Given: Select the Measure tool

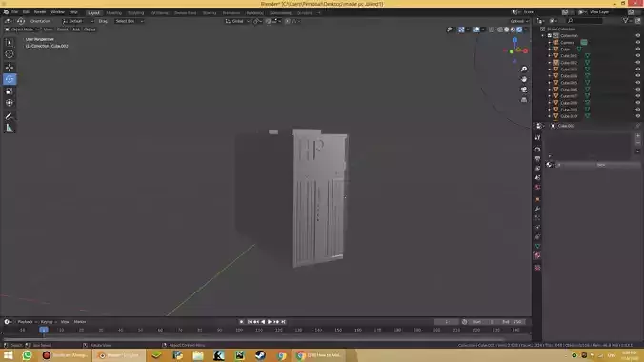Looking at the screenshot, I should (10, 129).
